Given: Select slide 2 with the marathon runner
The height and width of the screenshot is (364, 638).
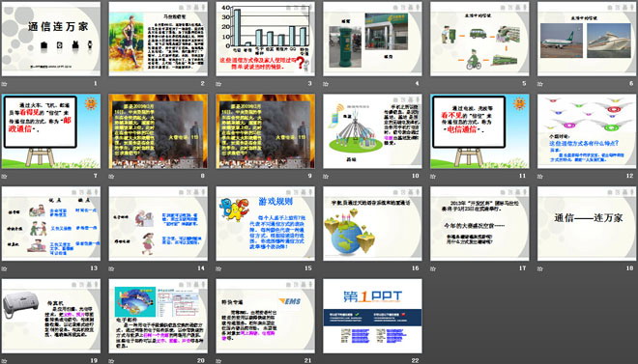Looking at the screenshot, I should coord(159,39).
